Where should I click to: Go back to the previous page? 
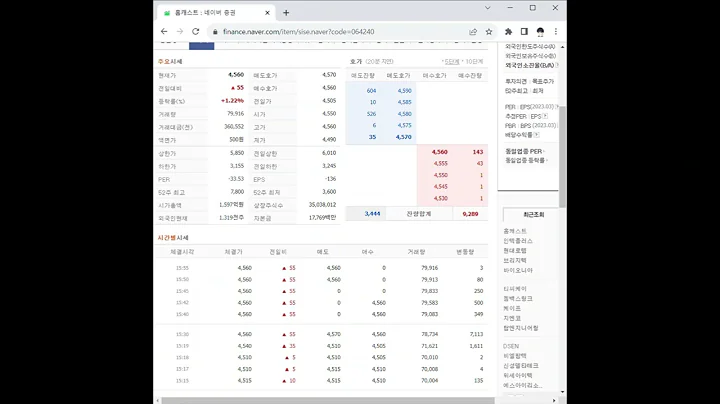pos(164,32)
